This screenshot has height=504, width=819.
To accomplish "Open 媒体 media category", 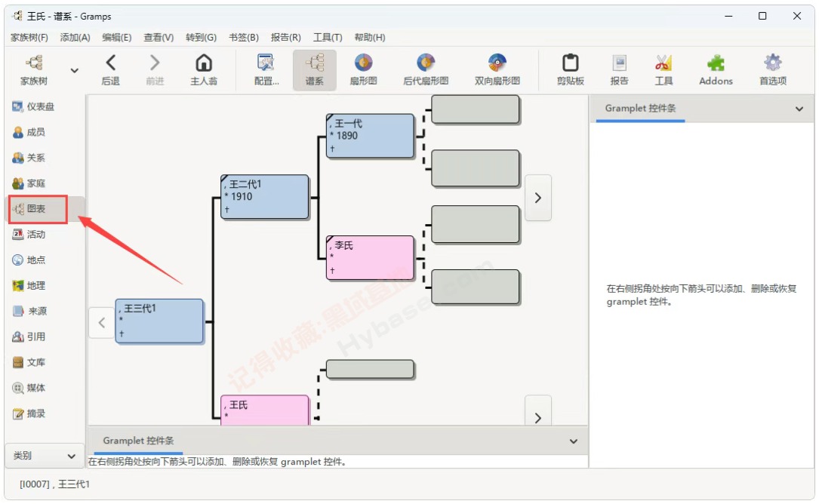I will [29, 388].
